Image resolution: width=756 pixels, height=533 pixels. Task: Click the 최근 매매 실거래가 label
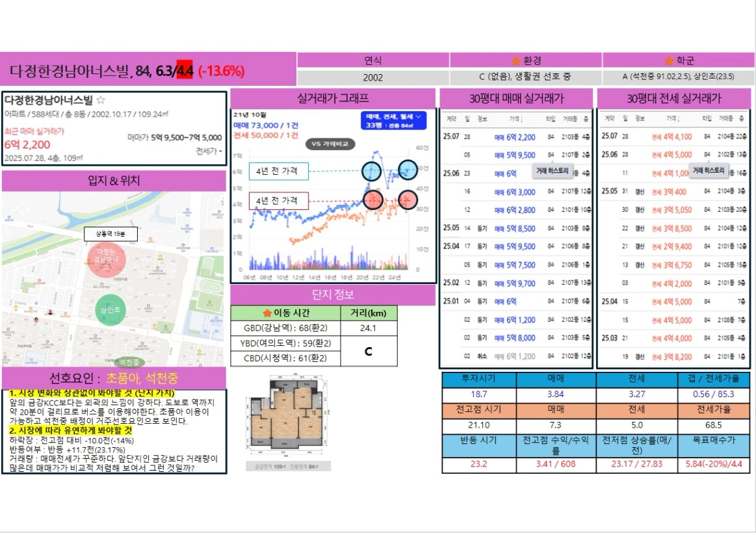click(x=34, y=131)
